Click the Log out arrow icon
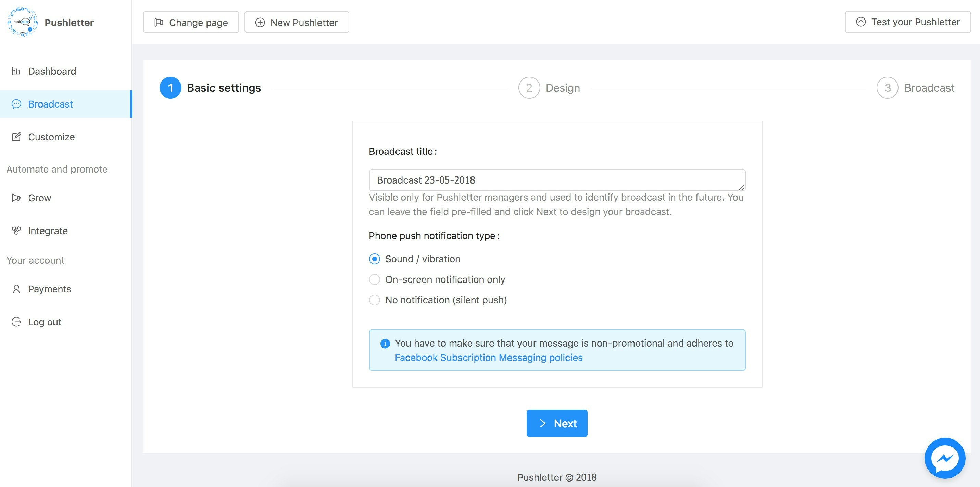This screenshot has height=487, width=980. [x=16, y=322]
